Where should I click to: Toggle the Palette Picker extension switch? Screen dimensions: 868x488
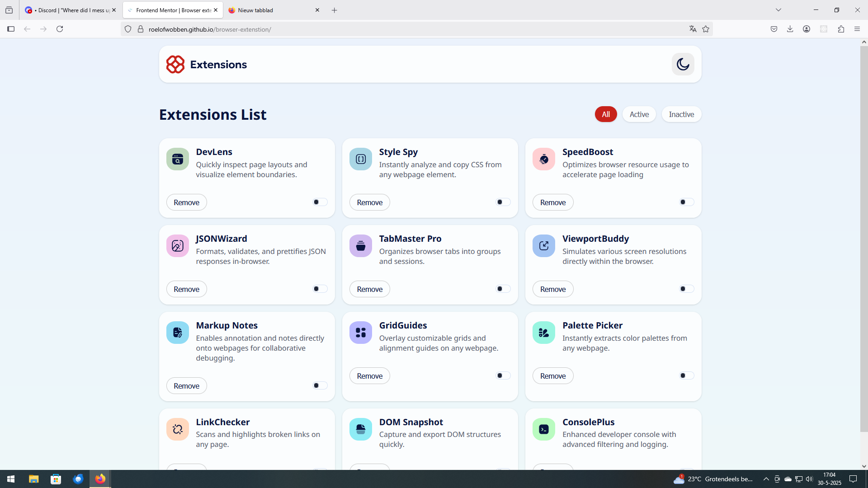(686, 375)
